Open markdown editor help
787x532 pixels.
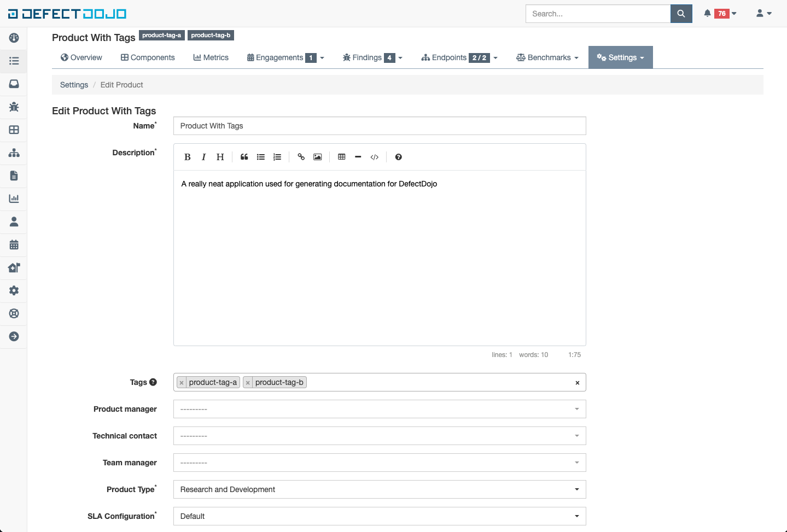click(x=398, y=157)
